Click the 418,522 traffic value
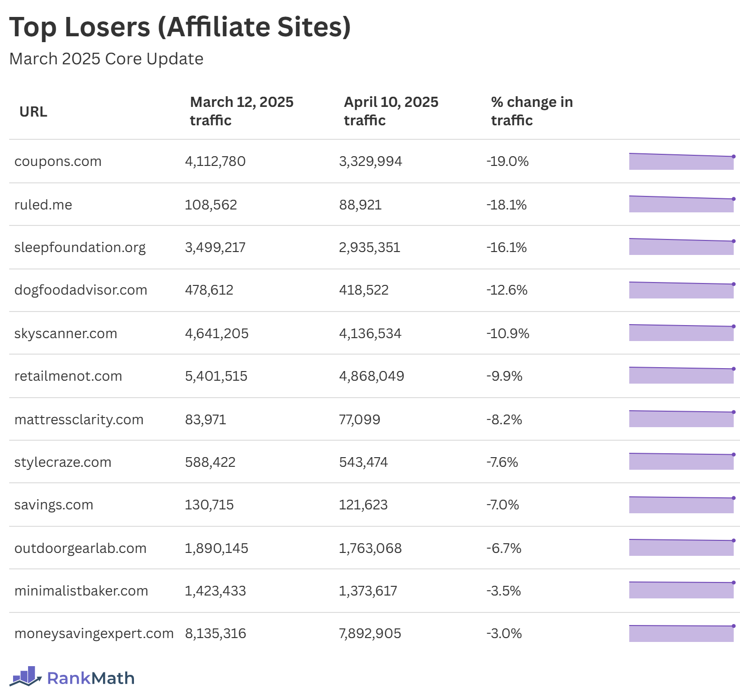 (364, 290)
